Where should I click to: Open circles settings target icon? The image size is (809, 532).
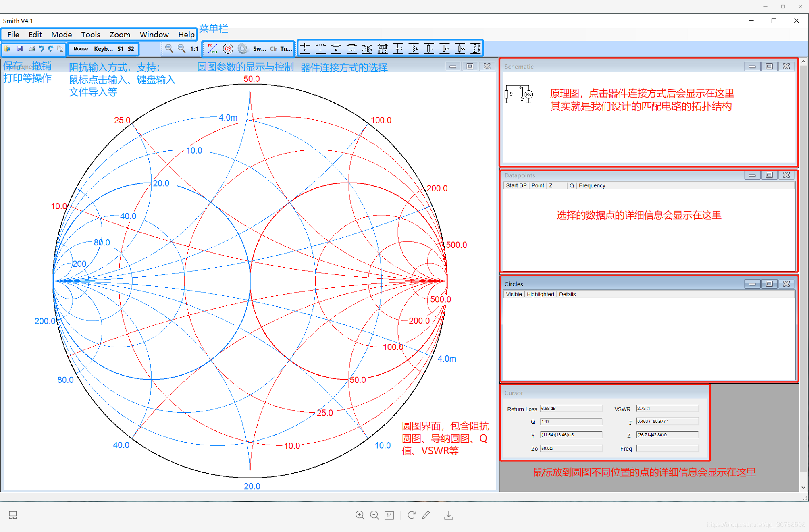click(x=228, y=49)
